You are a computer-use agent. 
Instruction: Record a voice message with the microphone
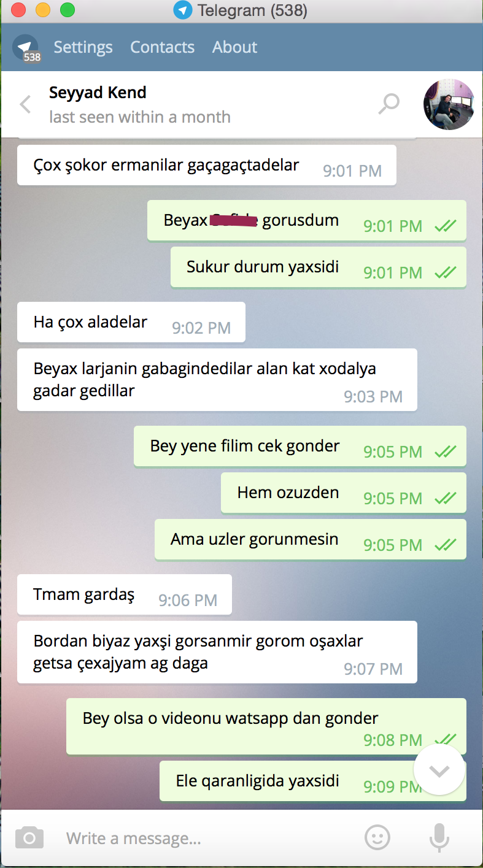[x=439, y=837]
